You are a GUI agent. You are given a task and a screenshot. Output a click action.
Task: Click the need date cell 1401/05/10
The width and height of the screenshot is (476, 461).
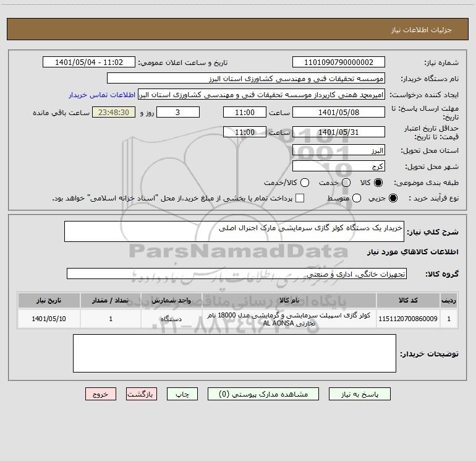49,319
